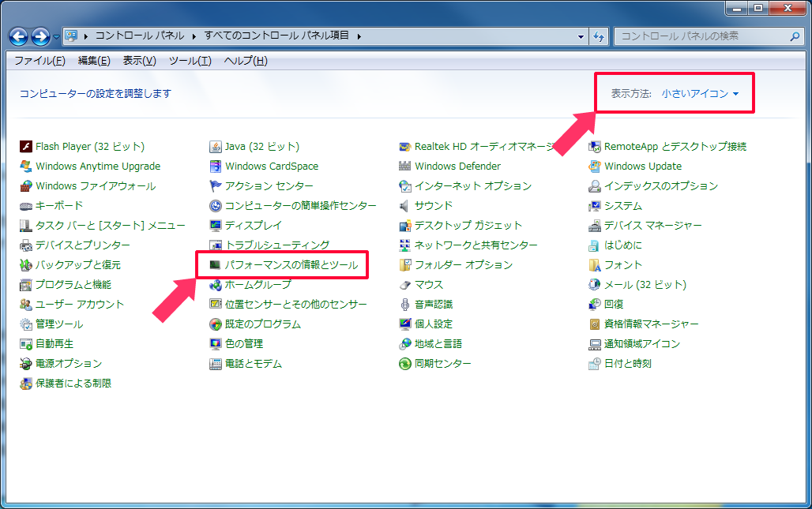The height and width of the screenshot is (509, 812).
Task: Click the バックアップと復元 icon
Action: [26, 265]
